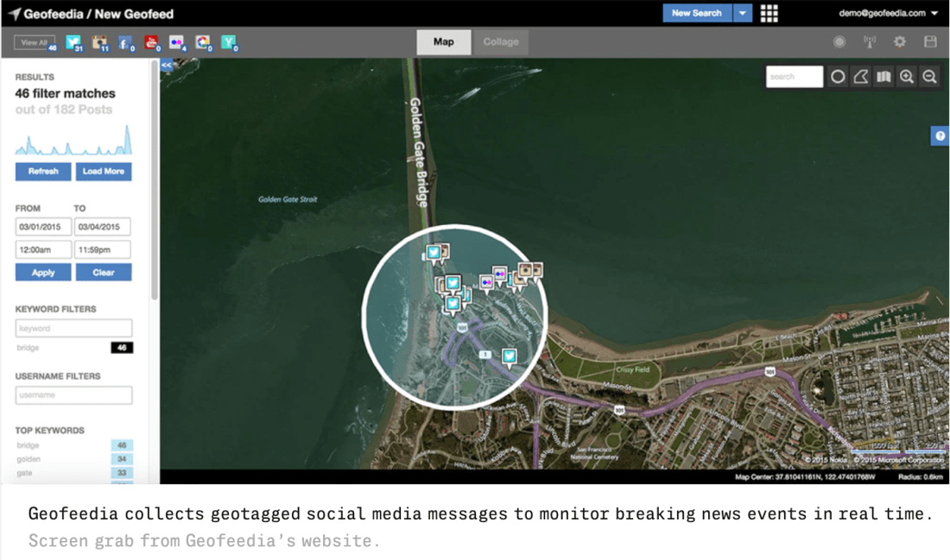Click the keyword filter input field
The width and height of the screenshot is (950, 560).
pyautogui.click(x=73, y=328)
